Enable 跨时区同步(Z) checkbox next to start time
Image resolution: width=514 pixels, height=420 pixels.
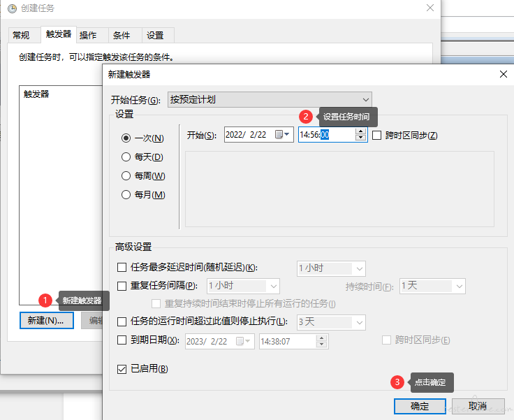tap(376, 135)
